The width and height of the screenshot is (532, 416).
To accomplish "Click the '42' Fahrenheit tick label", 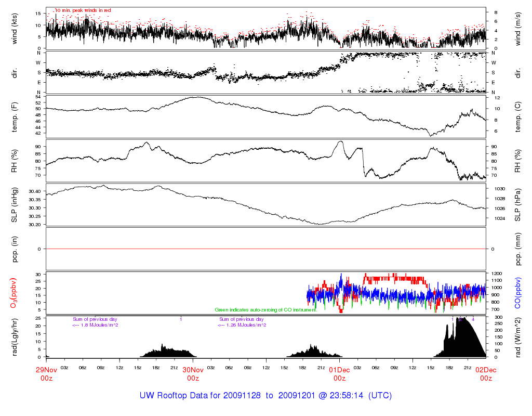I will (x=38, y=133).
